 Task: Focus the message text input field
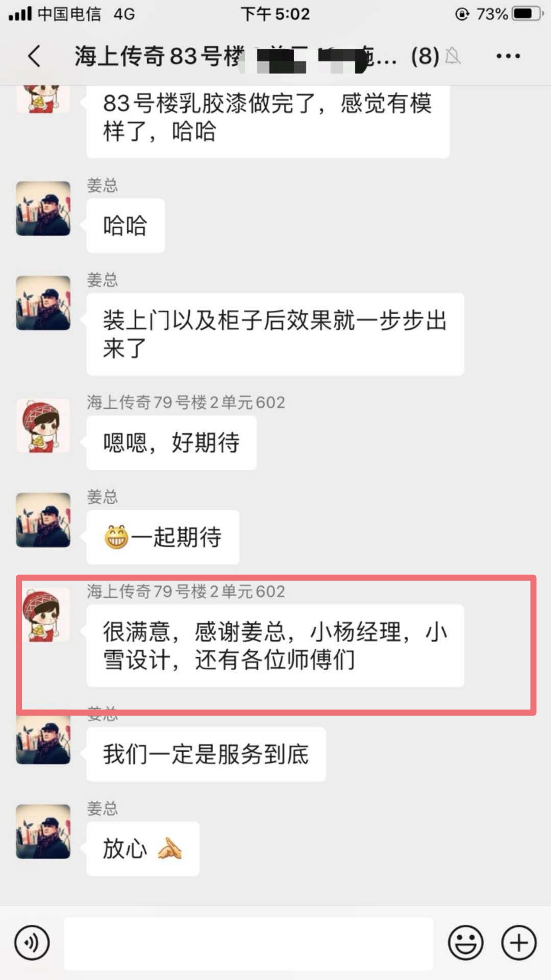[248, 943]
